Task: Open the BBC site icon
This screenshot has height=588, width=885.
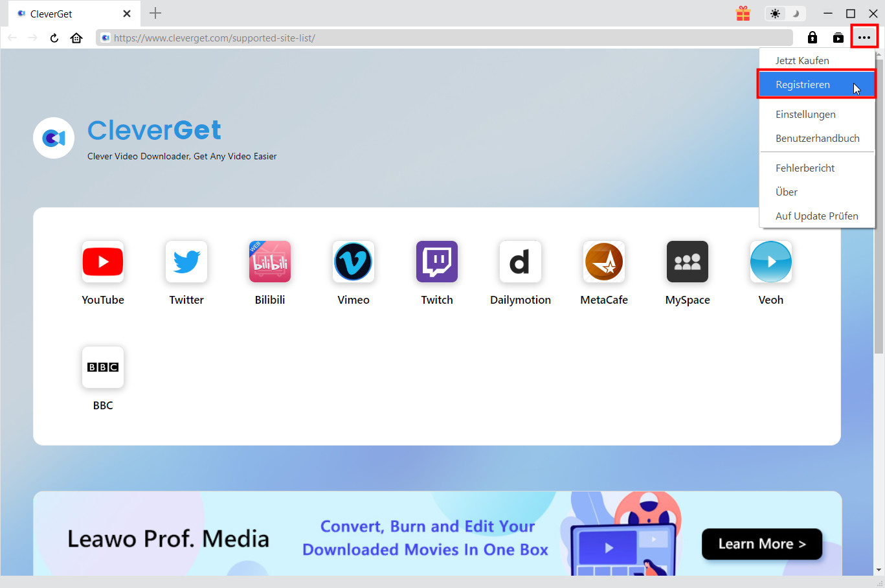Action: point(103,367)
